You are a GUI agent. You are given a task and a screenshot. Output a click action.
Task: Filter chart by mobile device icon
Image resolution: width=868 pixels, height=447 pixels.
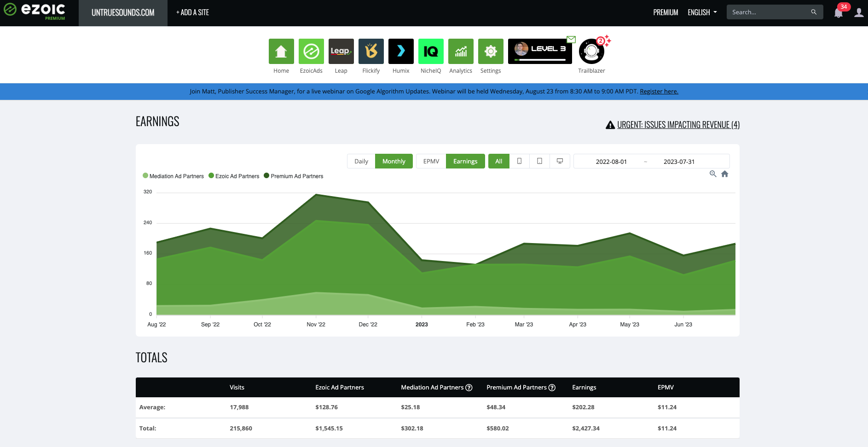(x=520, y=161)
